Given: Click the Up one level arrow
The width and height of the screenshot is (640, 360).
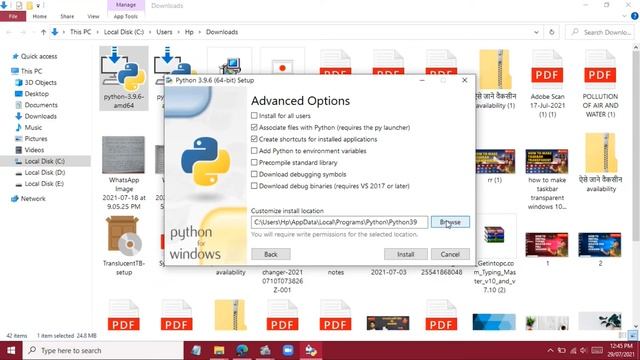Looking at the screenshot, I should (43, 32).
